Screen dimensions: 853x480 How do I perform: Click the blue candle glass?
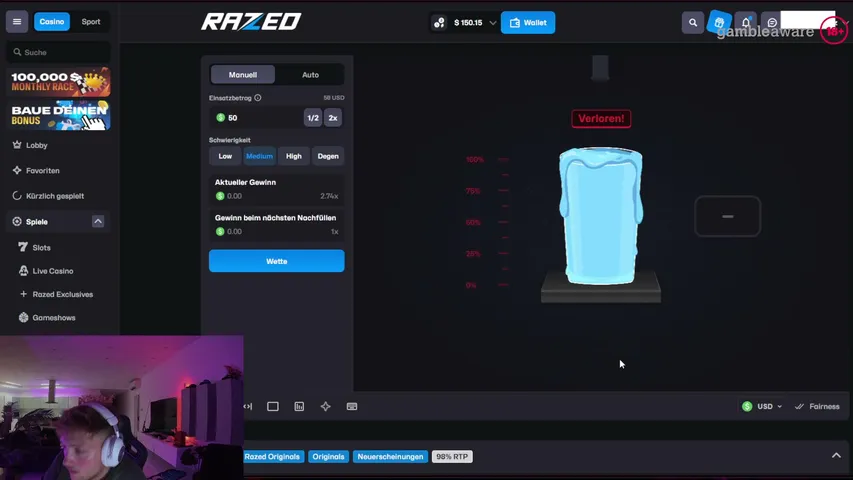pos(601,216)
